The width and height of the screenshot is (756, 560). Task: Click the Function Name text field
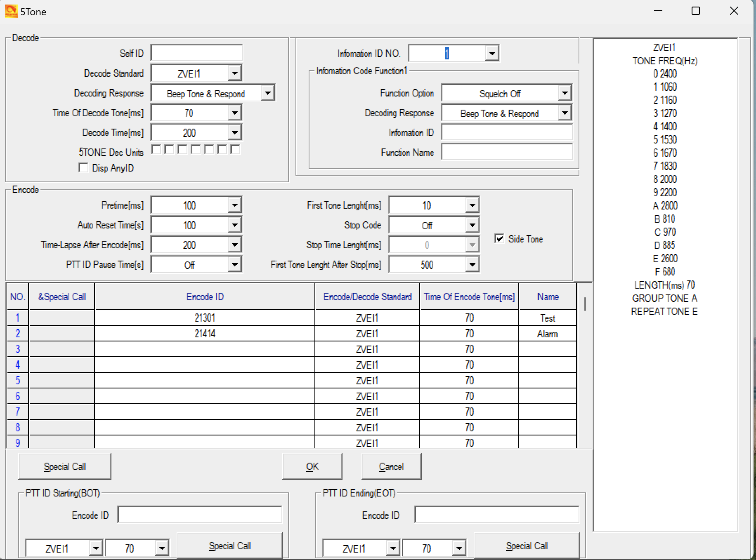click(x=507, y=152)
